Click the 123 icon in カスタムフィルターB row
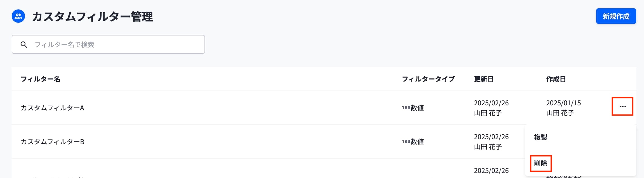Viewport: 644px width, 178px height. click(406, 141)
